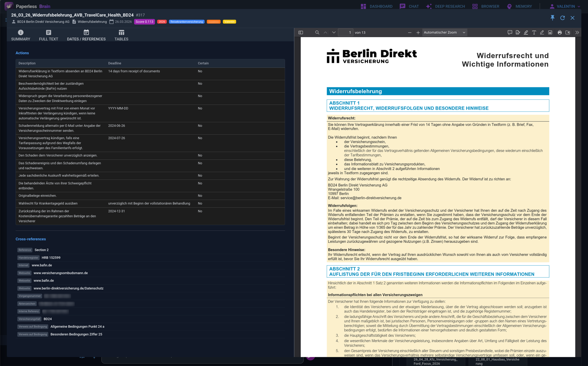Select the PDF signature tool
The height and width of the screenshot is (366, 588).
click(518, 33)
